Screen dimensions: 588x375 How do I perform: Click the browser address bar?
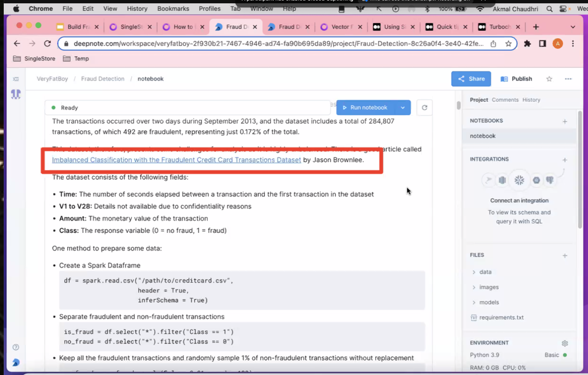tap(278, 44)
